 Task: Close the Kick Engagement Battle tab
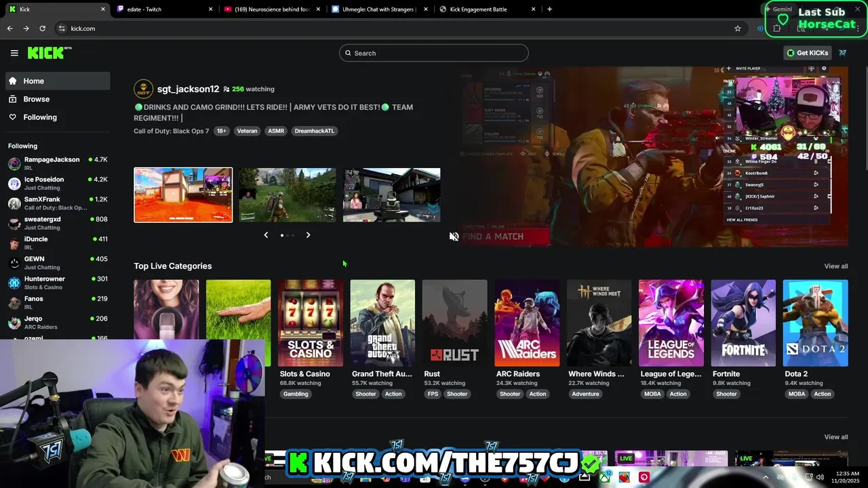534,9
